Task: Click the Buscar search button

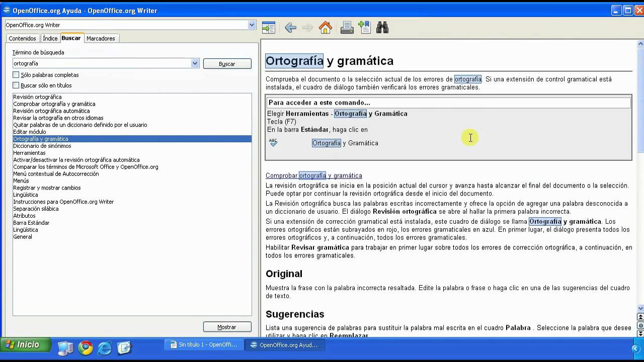Action: 227,64
